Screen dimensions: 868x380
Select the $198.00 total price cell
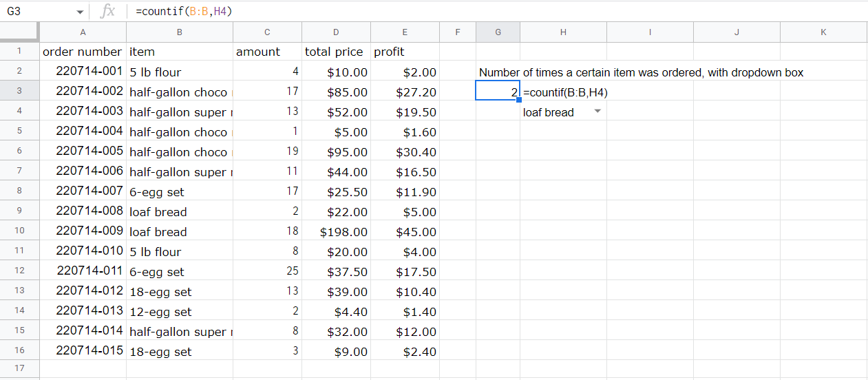pyautogui.click(x=336, y=232)
